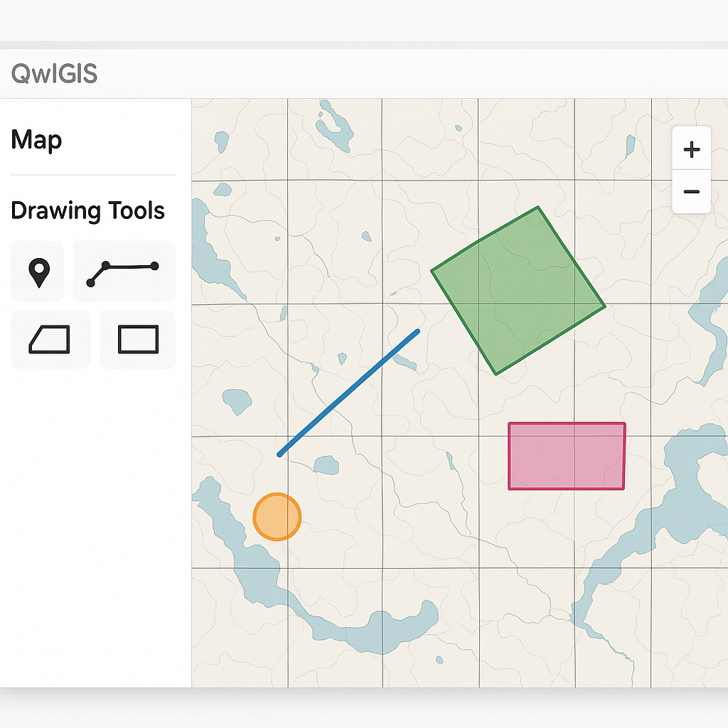Click the upper endpoint of the blue line
This screenshot has width=728, height=728.
417,331
